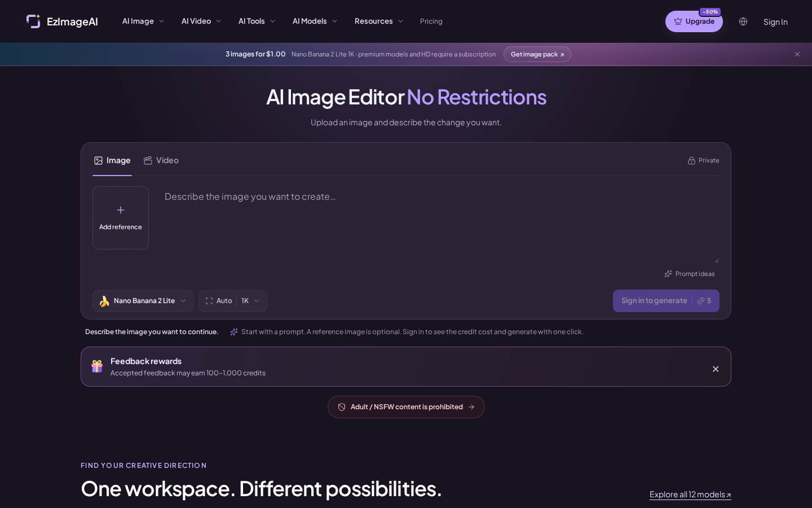The image size is (812, 508).
Task: Click the "One workspace. Different possibilities." heading
Action: point(261,489)
